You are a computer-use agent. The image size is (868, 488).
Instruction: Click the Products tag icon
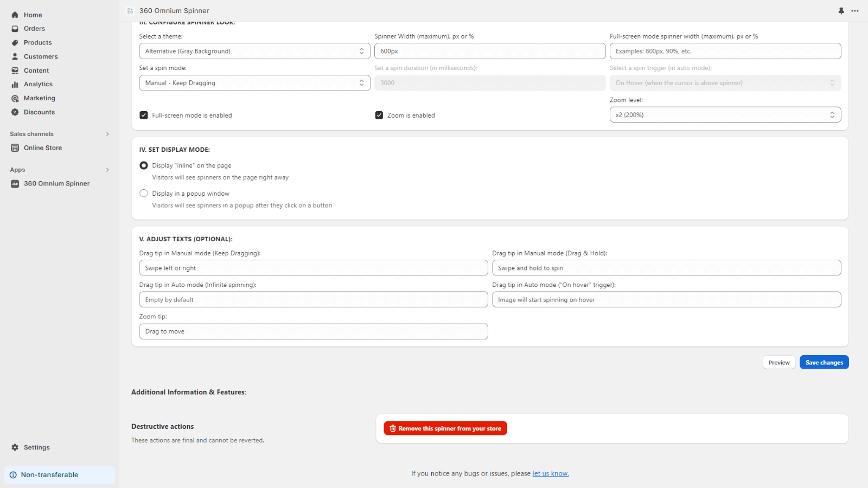pos(15,43)
